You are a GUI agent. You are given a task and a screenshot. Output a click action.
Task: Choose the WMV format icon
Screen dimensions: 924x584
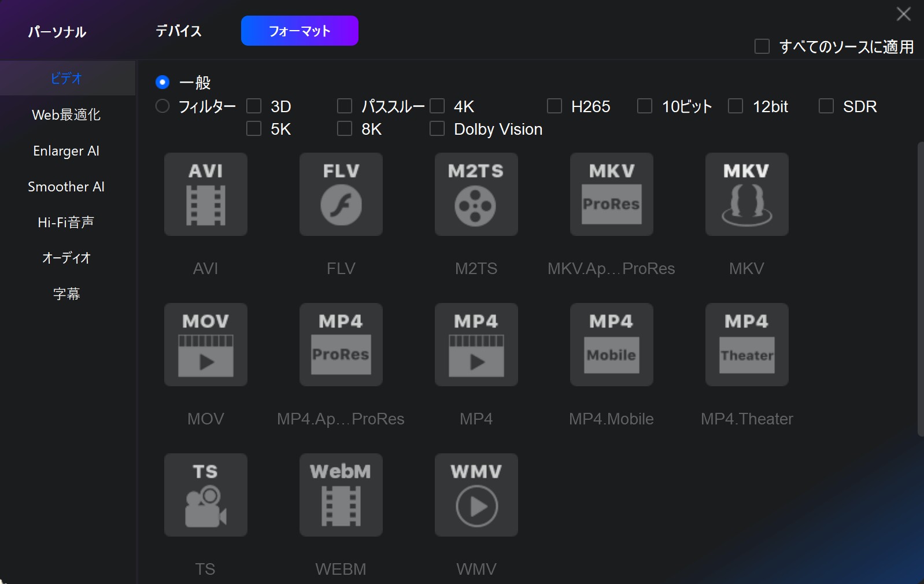(476, 495)
